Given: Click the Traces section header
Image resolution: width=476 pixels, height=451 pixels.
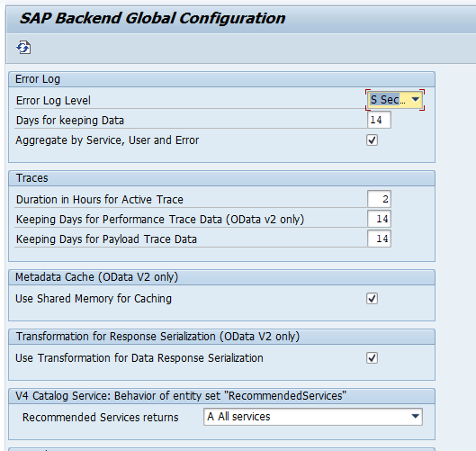Looking at the screenshot, I should [x=221, y=178].
